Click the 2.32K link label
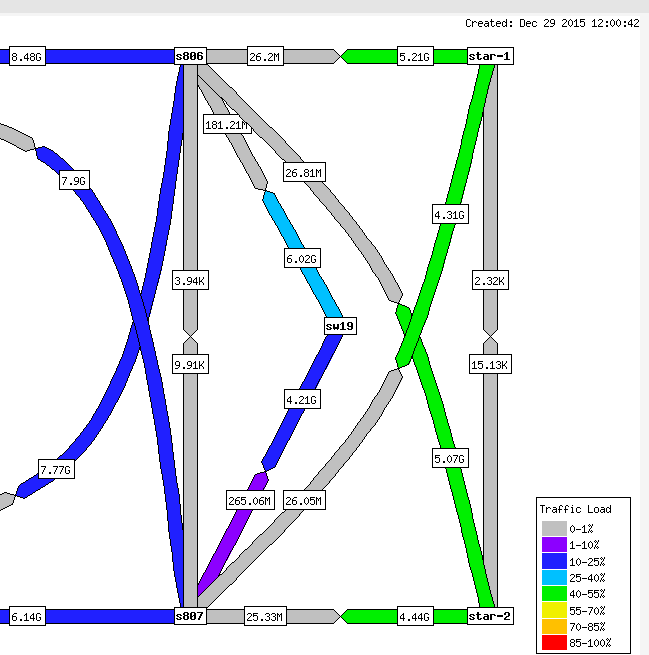649x655 pixels. pos(490,280)
